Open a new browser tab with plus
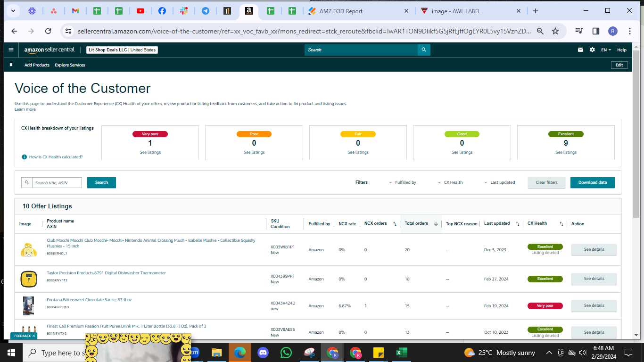 535,11
